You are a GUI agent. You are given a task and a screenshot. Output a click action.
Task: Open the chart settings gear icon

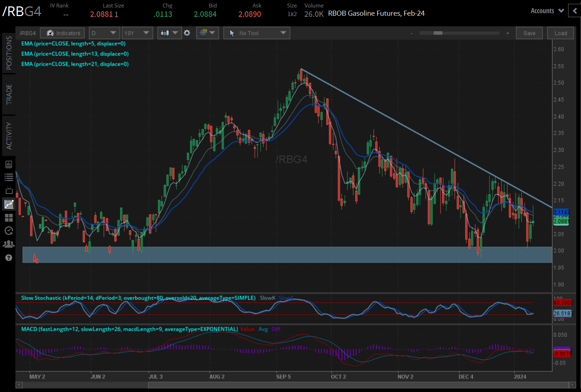pyautogui.click(x=187, y=33)
